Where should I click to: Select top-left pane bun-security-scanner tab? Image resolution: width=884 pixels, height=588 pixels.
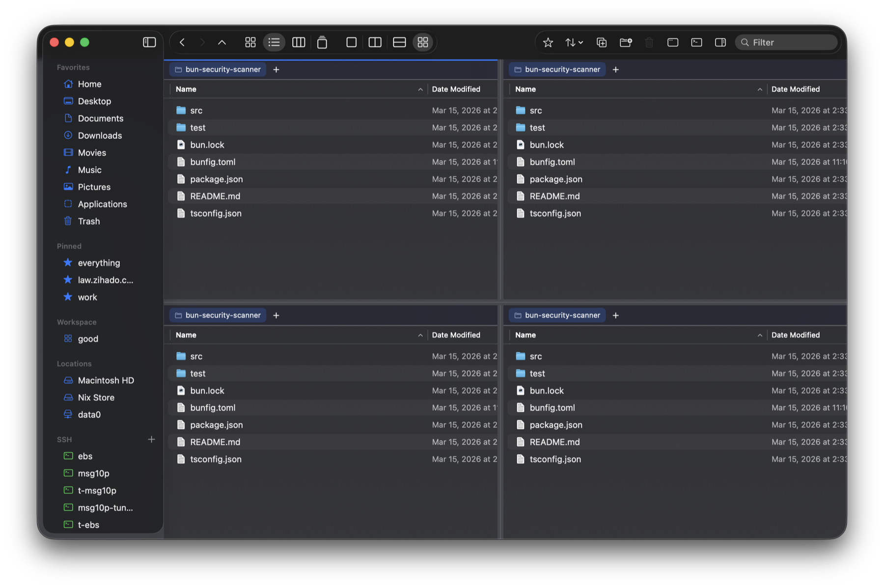pos(218,69)
